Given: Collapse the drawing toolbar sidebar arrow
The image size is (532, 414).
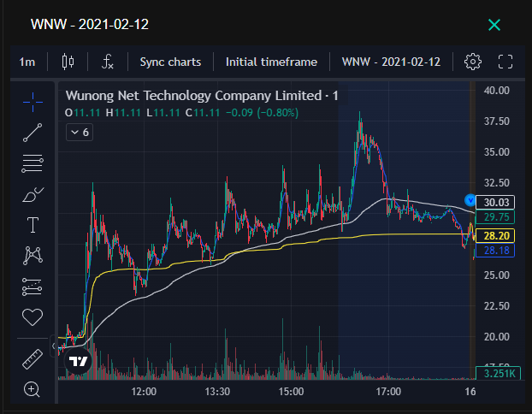Looking at the screenshot, I should pos(53,346).
